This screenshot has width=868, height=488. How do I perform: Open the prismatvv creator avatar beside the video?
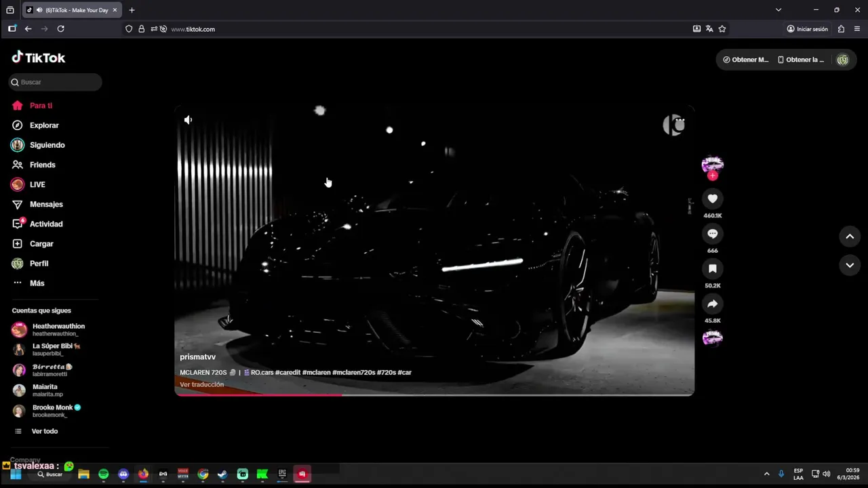tap(712, 164)
